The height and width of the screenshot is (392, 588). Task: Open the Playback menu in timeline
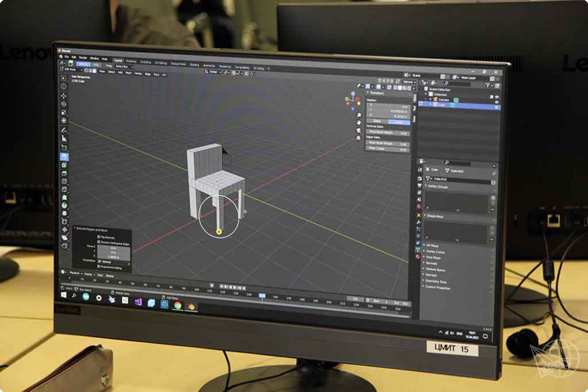pos(75,273)
